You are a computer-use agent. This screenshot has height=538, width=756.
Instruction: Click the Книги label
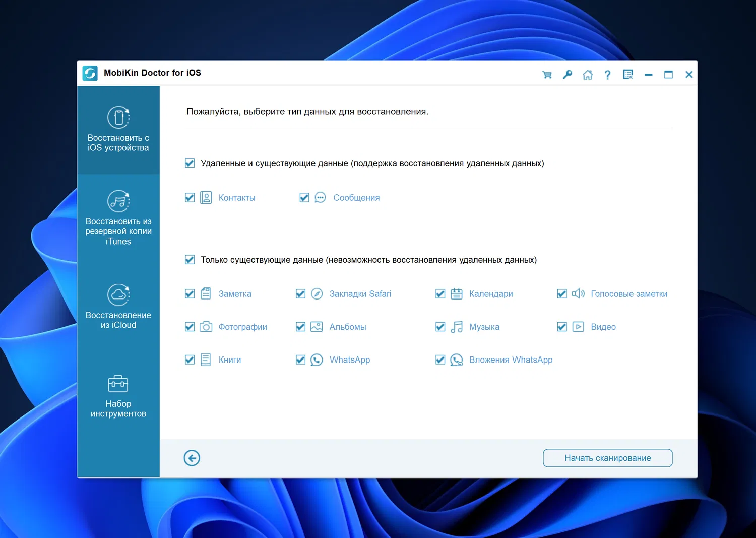pos(230,360)
